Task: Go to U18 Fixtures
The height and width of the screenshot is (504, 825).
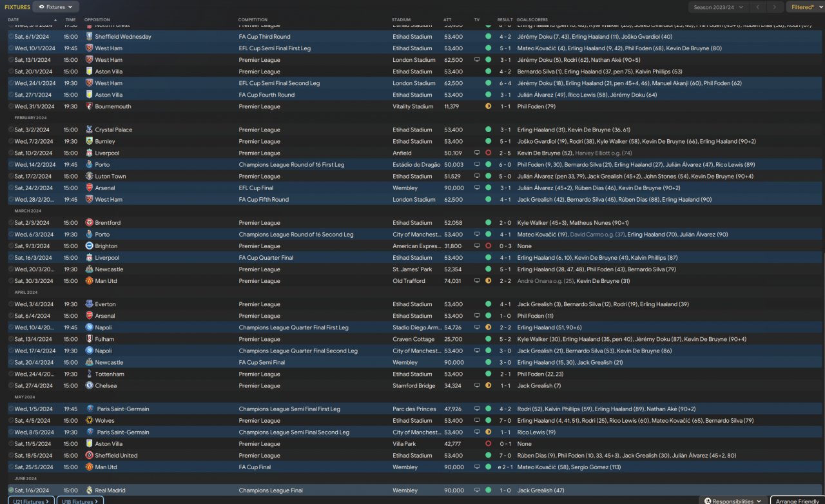Action: pyautogui.click(x=79, y=501)
